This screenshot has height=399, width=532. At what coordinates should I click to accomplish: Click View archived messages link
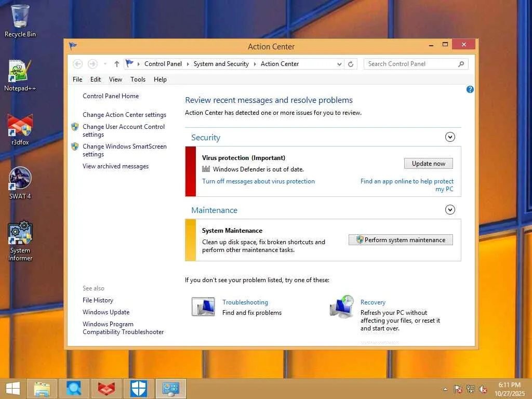point(116,166)
